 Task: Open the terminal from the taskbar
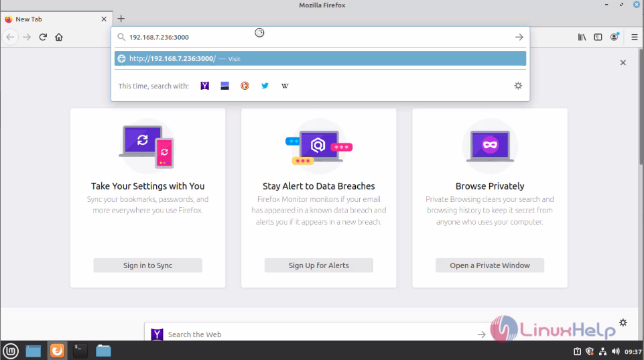click(x=80, y=351)
